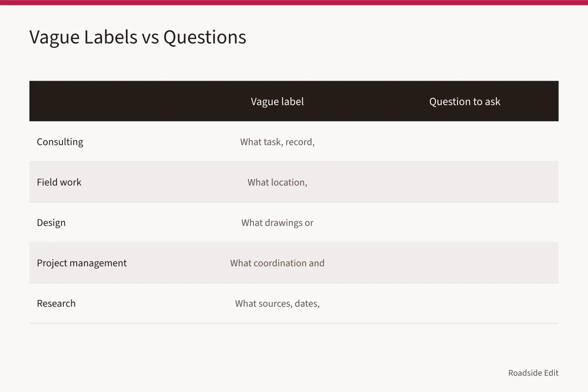Image resolution: width=588 pixels, height=392 pixels.
Task: Click the cell 'What coordination and'
Action: tap(277, 263)
